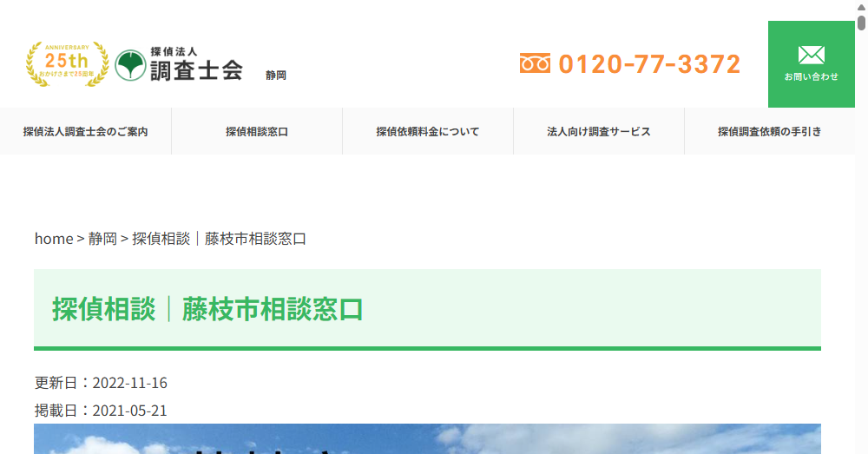Open the 探偵法人調査士会のご案内 menu item
Image resolution: width=868 pixels, height=454 pixels.
click(x=85, y=132)
